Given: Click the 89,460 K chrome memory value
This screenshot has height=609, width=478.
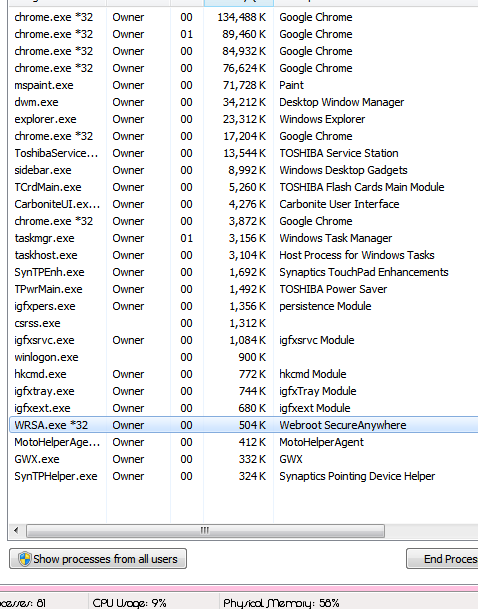Looking at the screenshot, I should [x=244, y=34].
